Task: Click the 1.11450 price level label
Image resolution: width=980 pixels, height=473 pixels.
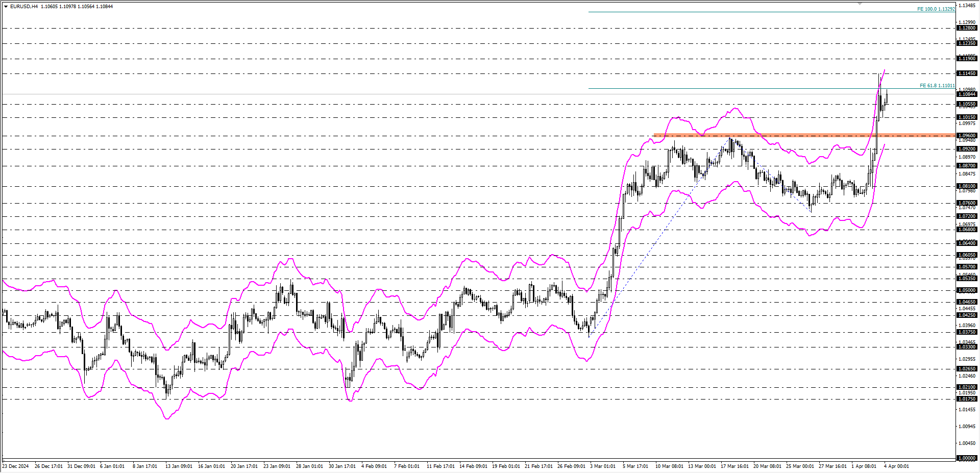Action: [x=967, y=73]
